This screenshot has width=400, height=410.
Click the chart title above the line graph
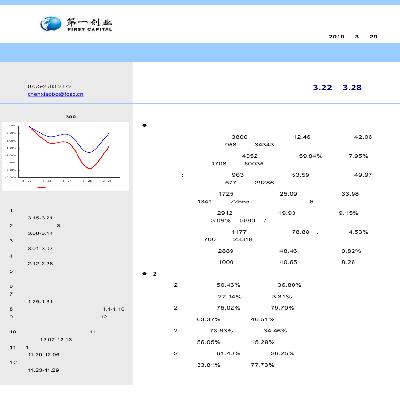pyautogui.click(x=71, y=116)
